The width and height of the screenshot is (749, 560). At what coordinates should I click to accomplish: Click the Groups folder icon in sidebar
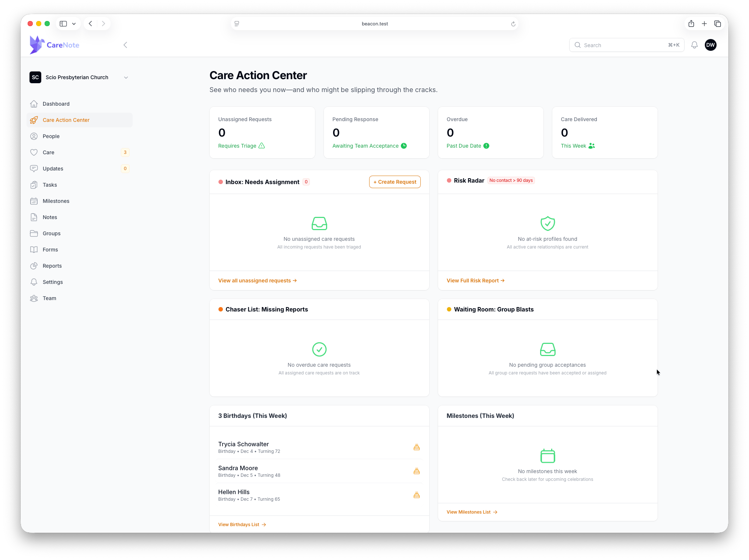click(x=34, y=233)
